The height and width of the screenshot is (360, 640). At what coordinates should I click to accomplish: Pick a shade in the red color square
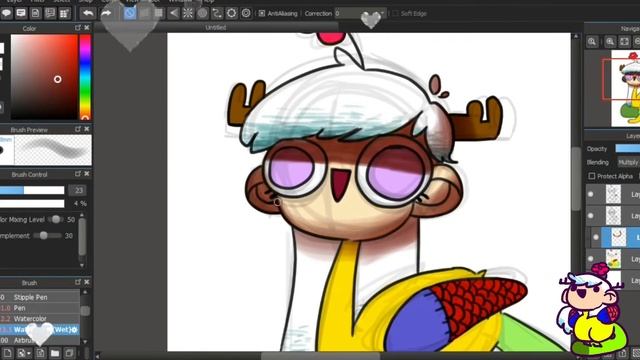pyautogui.click(x=44, y=77)
